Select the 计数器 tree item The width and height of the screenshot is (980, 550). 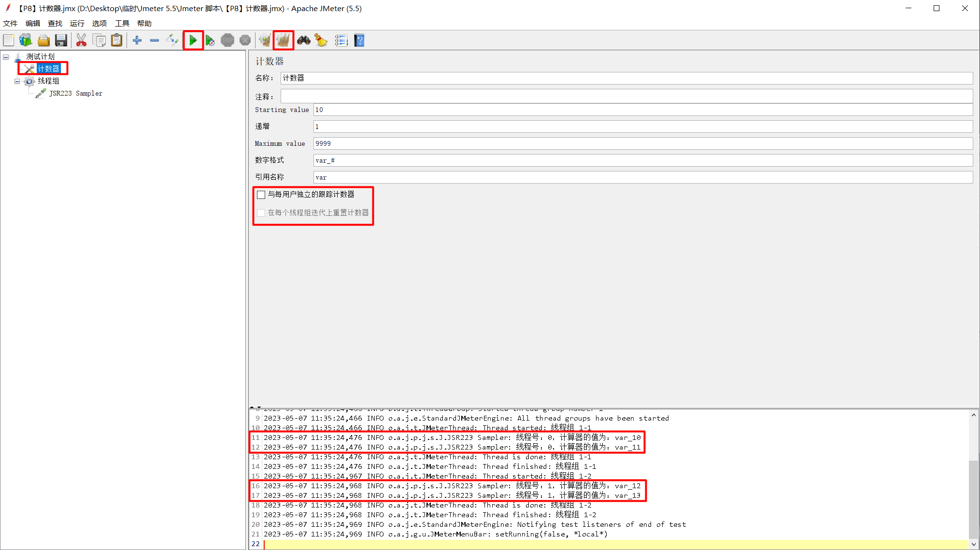coord(48,69)
